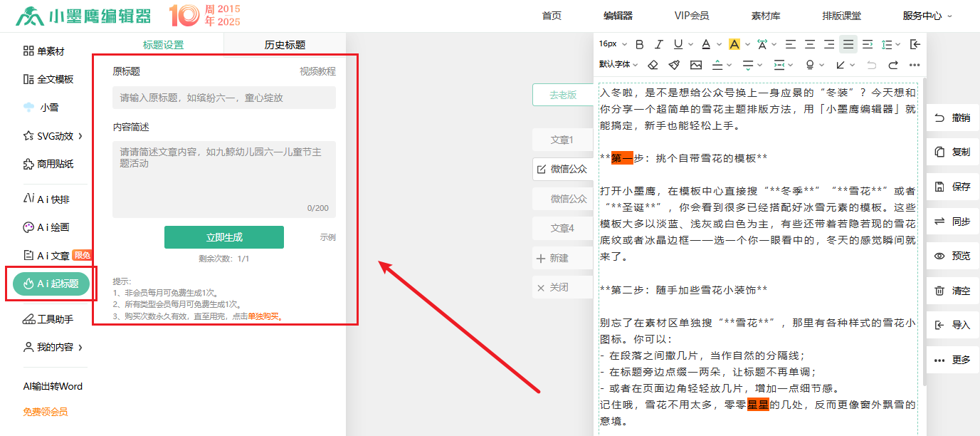Click the eraser clear-format icon
Image resolution: width=980 pixels, height=436 pixels.
[x=653, y=65]
